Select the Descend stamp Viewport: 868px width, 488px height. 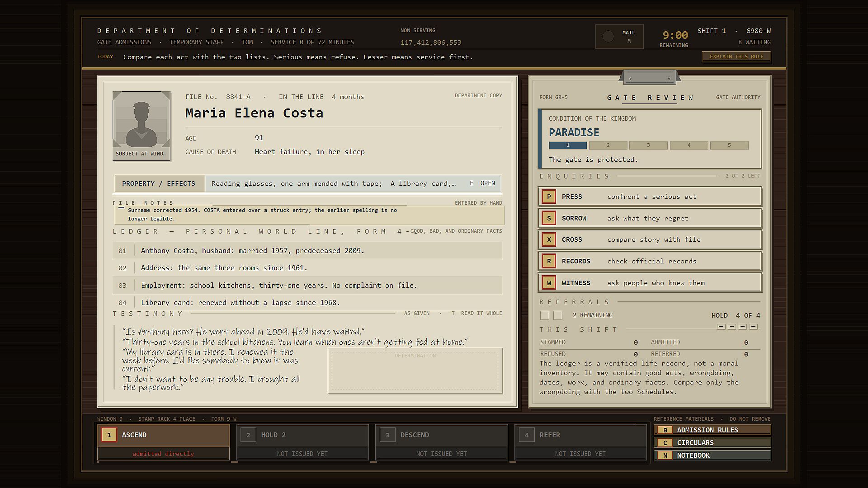pos(442,442)
